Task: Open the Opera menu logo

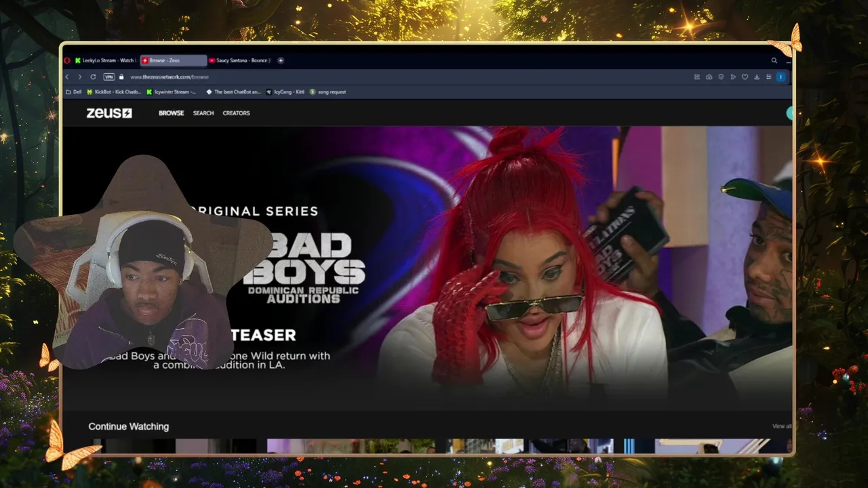Action: pos(66,60)
